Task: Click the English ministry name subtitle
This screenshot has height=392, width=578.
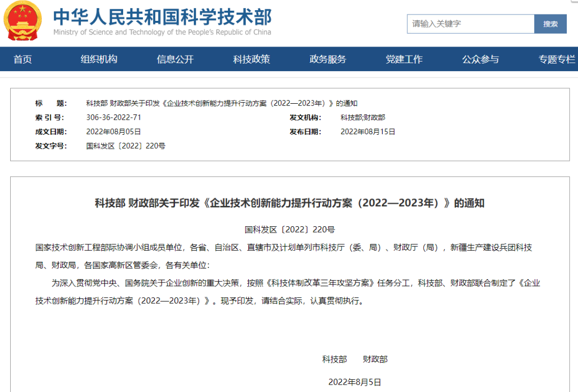Action: pyautogui.click(x=162, y=32)
